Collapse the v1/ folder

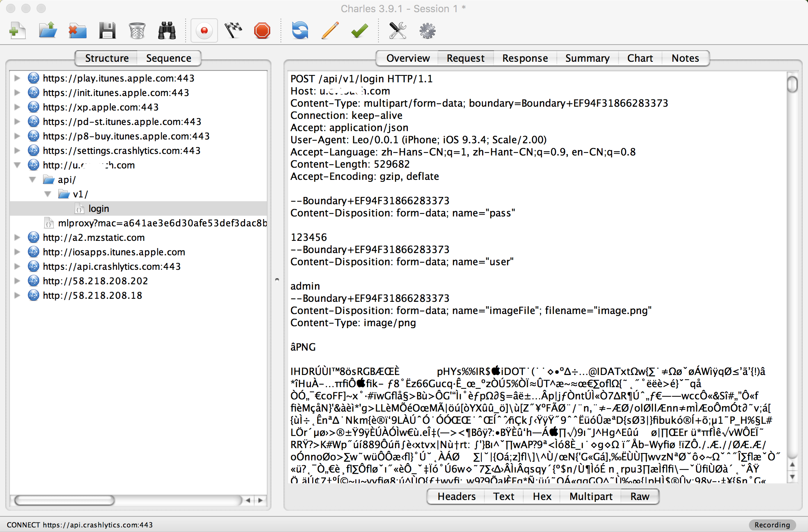click(48, 194)
